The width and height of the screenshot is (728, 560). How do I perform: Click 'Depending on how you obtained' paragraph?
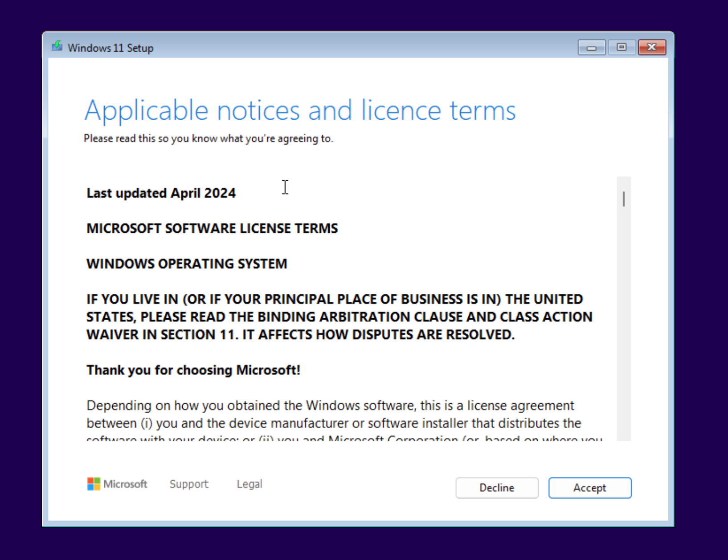344,422
